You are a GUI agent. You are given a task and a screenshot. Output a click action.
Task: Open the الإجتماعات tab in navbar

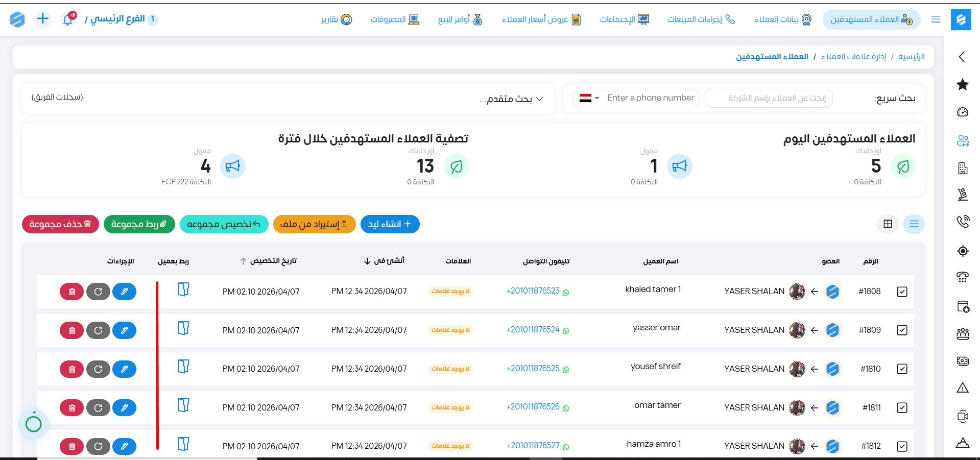pyautogui.click(x=624, y=19)
